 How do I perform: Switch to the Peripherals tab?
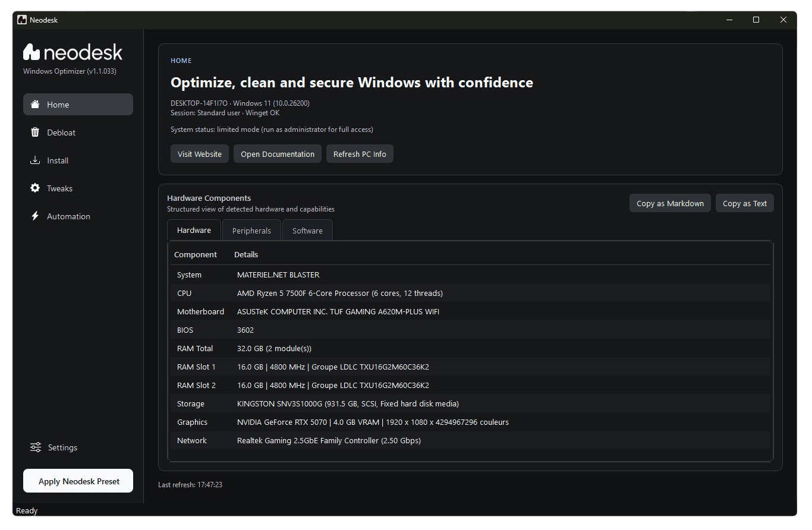coord(251,230)
